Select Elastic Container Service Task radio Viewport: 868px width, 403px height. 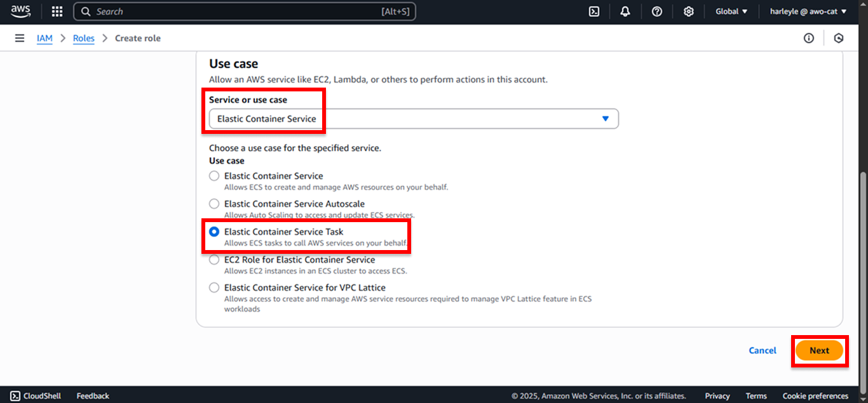click(214, 232)
